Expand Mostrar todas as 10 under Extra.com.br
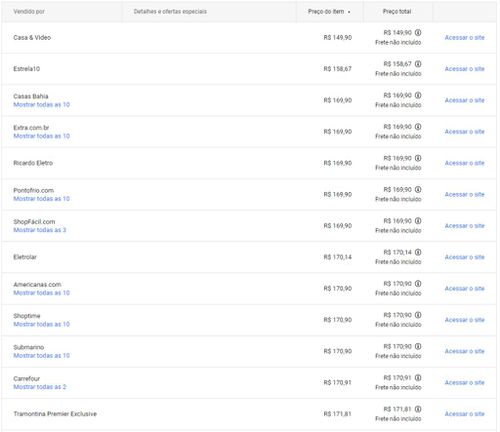This screenshot has width=500, height=432. tap(42, 136)
